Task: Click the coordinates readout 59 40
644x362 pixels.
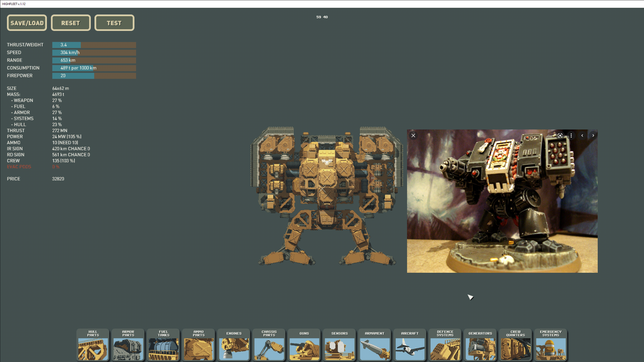Action: [322, 17]
